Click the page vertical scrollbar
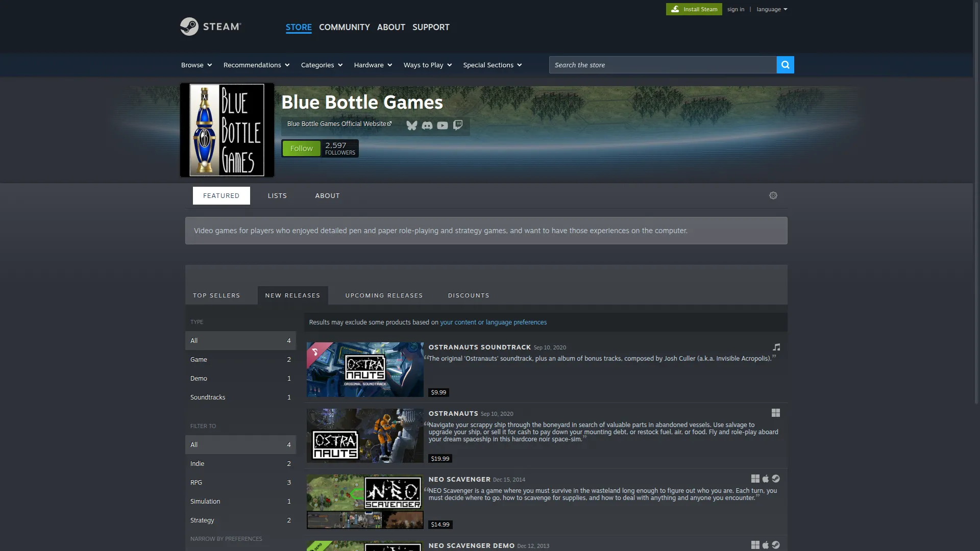Viewport: 980px width, 551px height. (x=976, y=204)
